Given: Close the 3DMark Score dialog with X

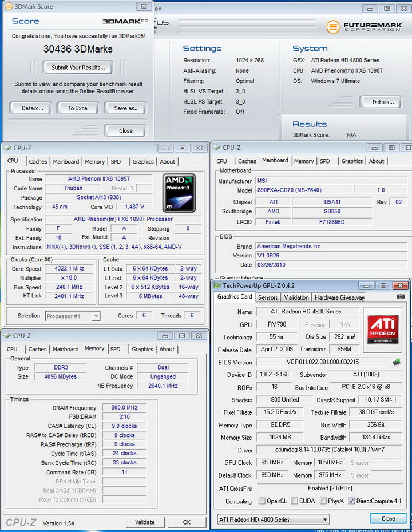Looking at the screenshot, I should point(144,6).
